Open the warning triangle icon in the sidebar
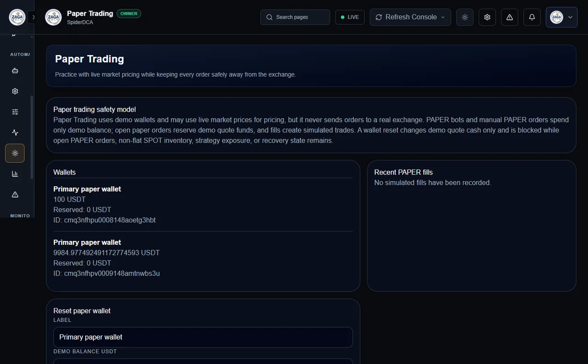The width and height of the screenshot is (588, 364). click(15, 195)
